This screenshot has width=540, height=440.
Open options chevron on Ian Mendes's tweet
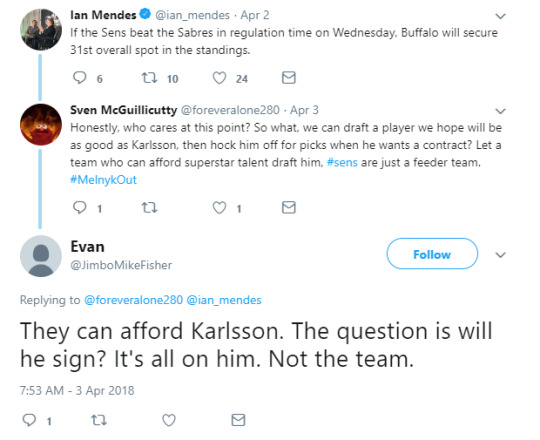tap(500, 16)
